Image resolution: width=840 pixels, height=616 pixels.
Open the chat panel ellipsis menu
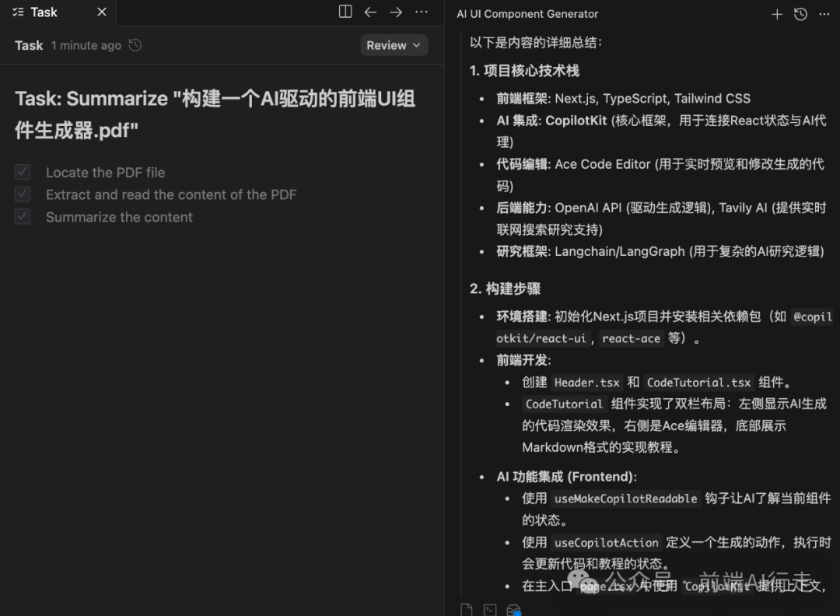pos(824,13)
